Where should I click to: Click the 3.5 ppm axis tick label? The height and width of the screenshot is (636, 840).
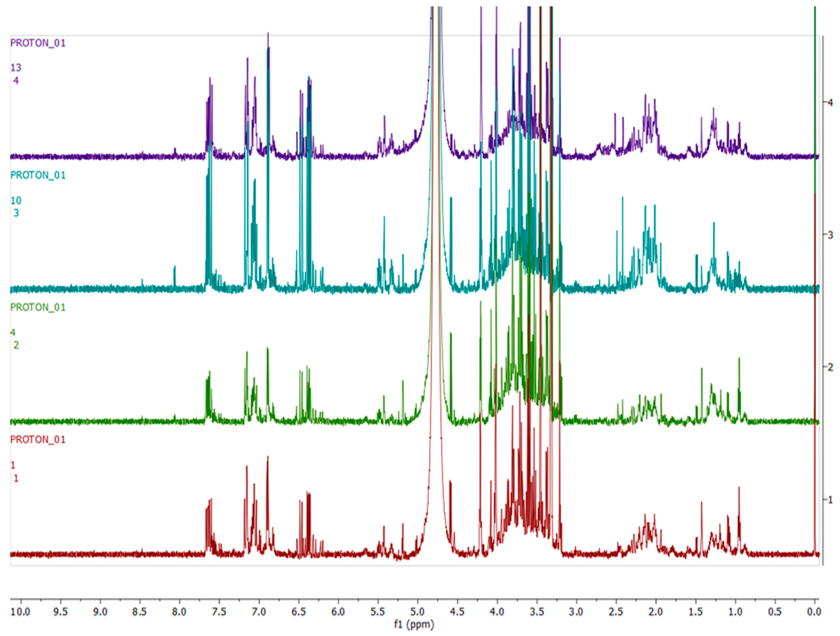pos(537,612)
